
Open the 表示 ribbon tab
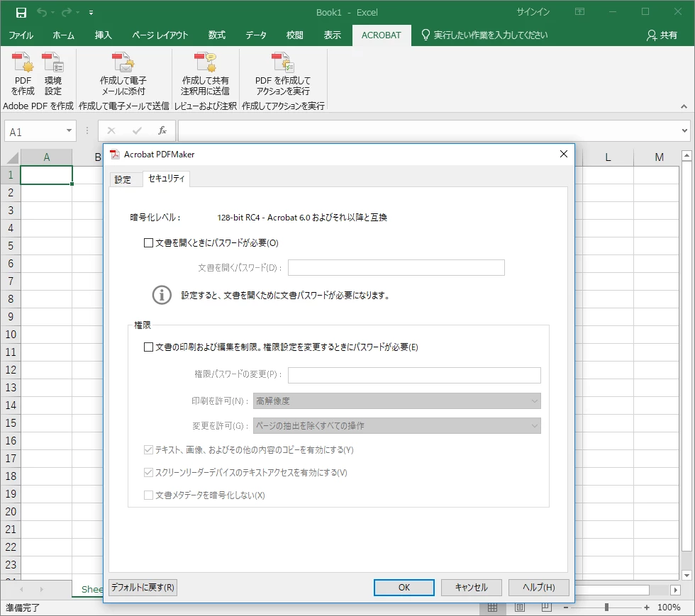333,35
